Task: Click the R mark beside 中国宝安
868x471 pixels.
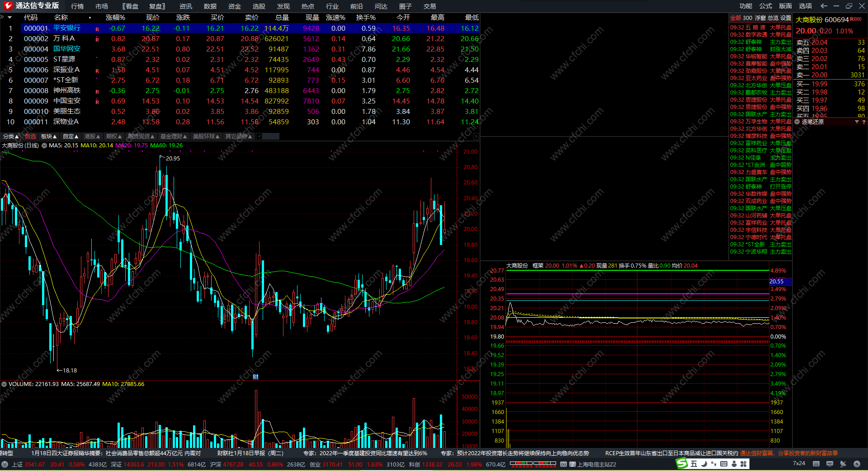Action: pos(97,102)
